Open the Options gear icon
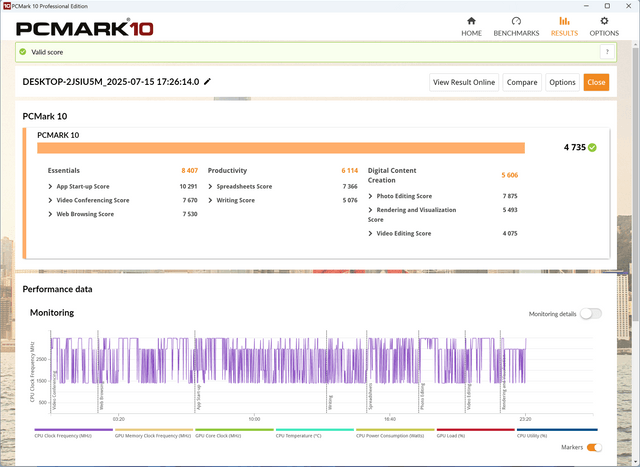This screenshot has height=467, width=640. point(604,21)
